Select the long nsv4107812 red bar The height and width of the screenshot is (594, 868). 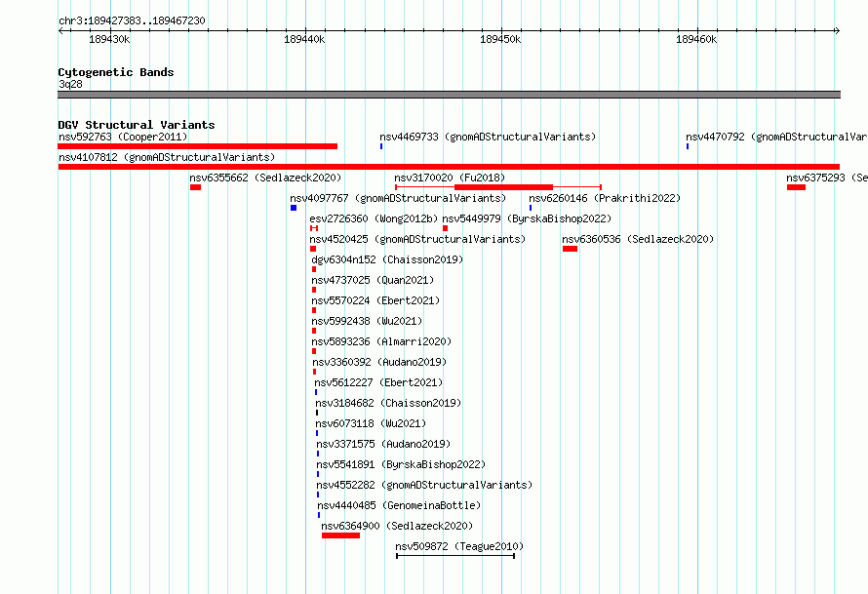coord(449,167)
